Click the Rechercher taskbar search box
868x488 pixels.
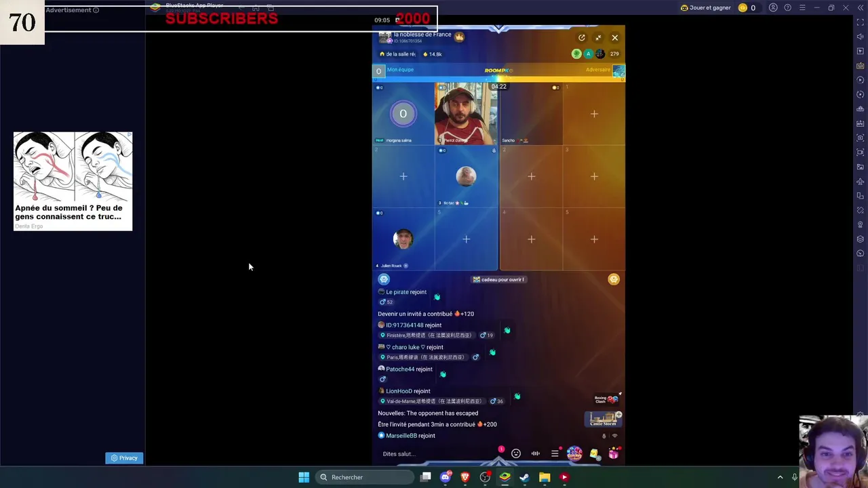click(366, 477)
